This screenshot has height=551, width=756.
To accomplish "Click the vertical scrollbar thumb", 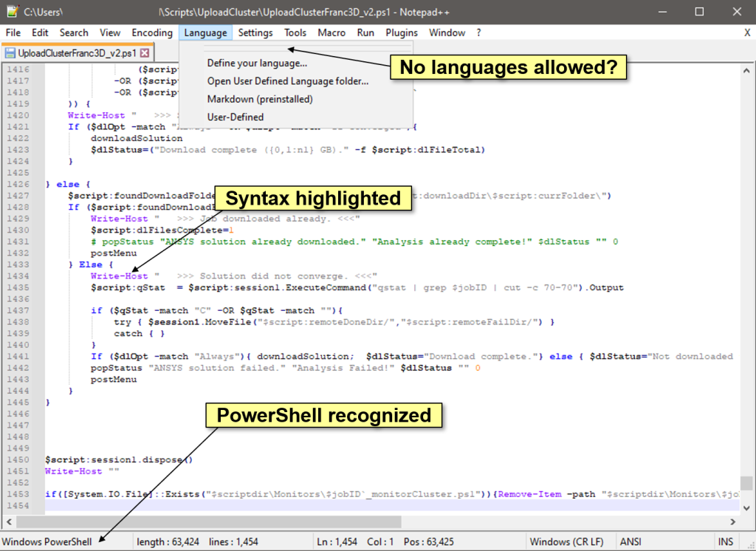I will (746, 483).
